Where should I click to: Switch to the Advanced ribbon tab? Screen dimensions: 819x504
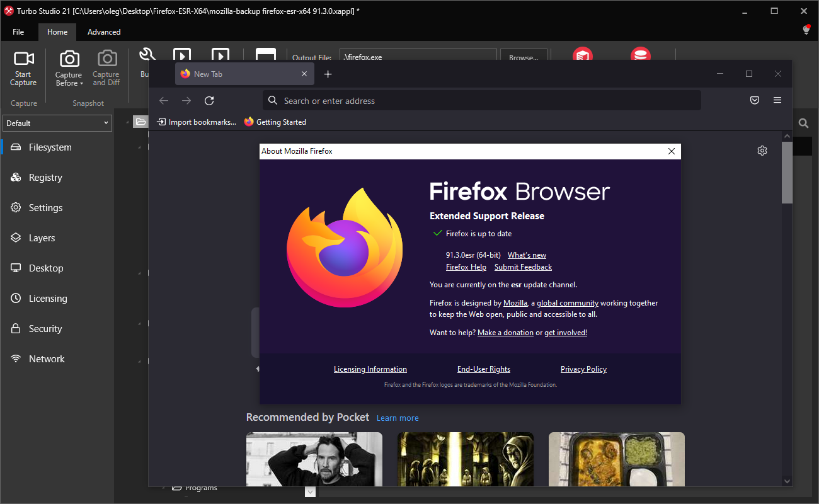click(x=103, y=31)
